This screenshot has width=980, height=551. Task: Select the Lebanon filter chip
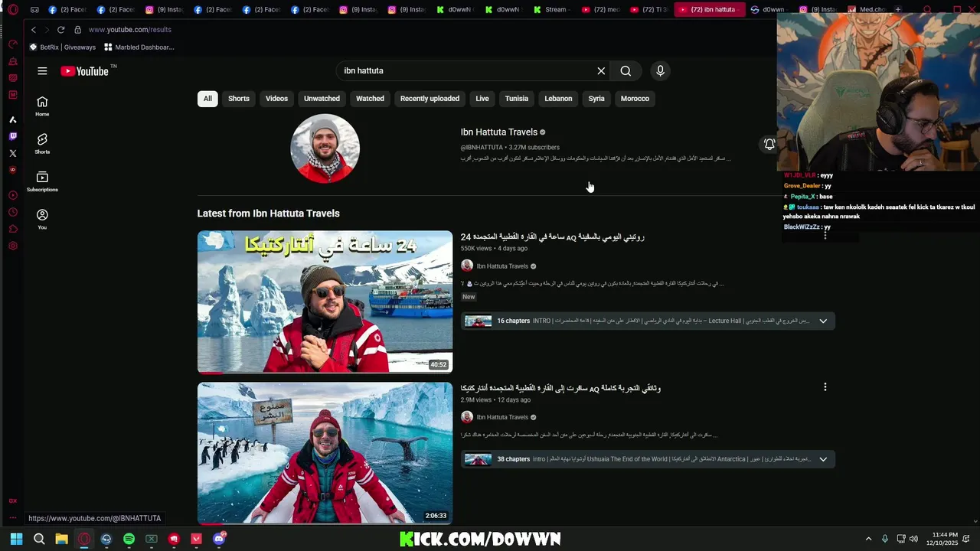click(558, 99)
